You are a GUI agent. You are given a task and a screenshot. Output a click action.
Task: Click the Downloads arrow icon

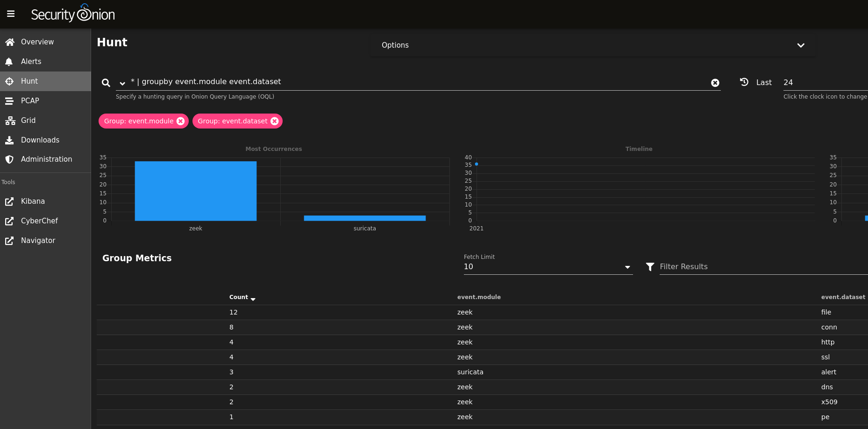point(9,140)
